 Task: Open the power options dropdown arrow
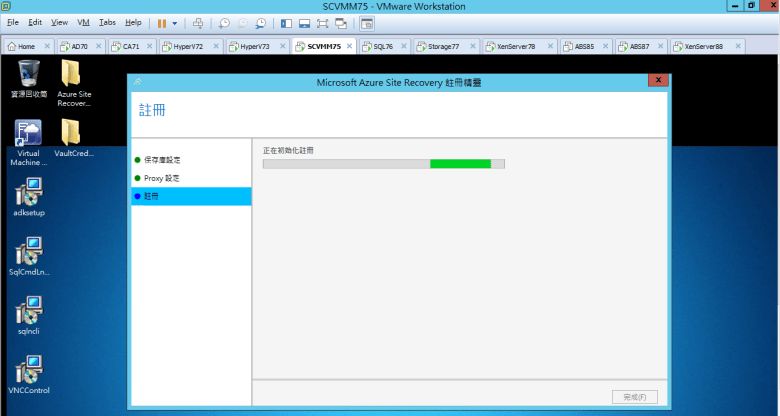point(175,22)
